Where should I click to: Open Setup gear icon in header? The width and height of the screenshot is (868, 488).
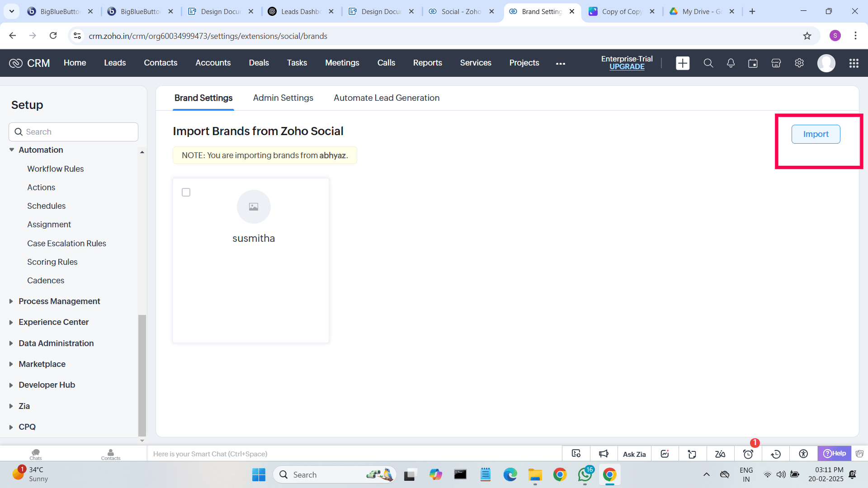[x=799, y=63]
